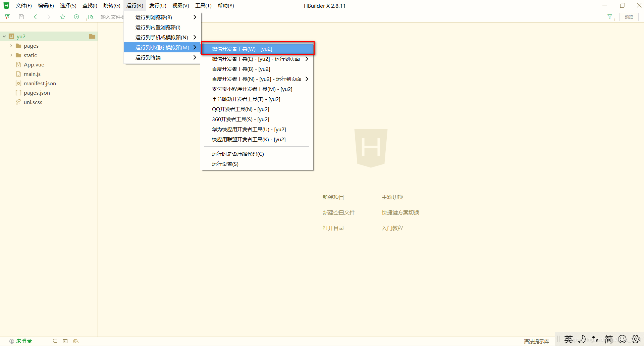Click the file search icon in toolbar
This screenshot has width=644, height=346.
pyautogui.click(x=91, y=17)
